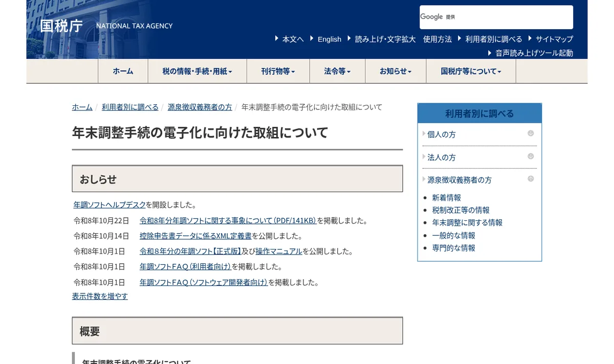This screenshot has width=614, height=364.
Task: Open 一般的な情報 sidebar link
Action: pyautogui.click(x=454, y=235)
